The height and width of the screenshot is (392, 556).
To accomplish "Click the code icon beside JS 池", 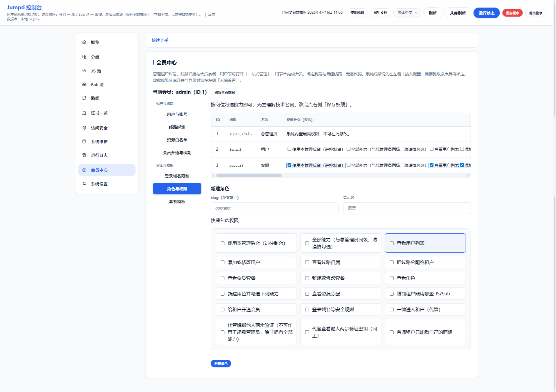I will (84, 71).
